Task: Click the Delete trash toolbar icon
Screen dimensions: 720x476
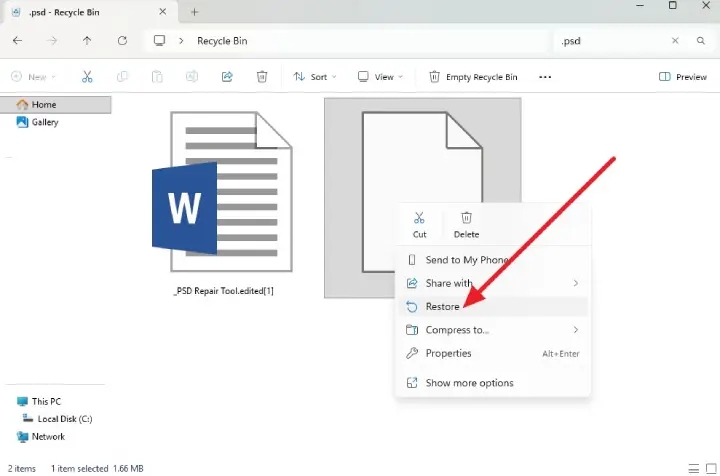Action: tap(262, 77)
